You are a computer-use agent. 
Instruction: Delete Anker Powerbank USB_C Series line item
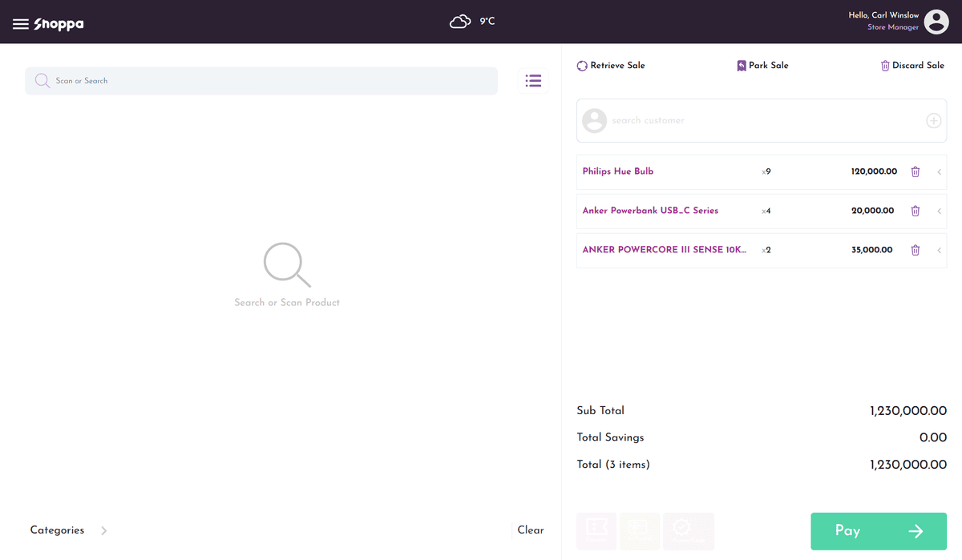click(916, 211)
